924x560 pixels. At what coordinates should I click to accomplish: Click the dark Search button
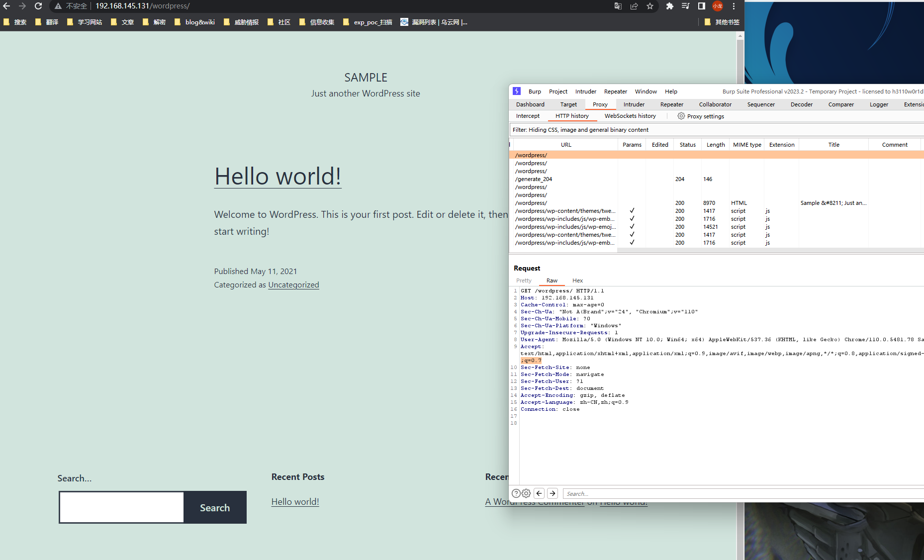215,507
